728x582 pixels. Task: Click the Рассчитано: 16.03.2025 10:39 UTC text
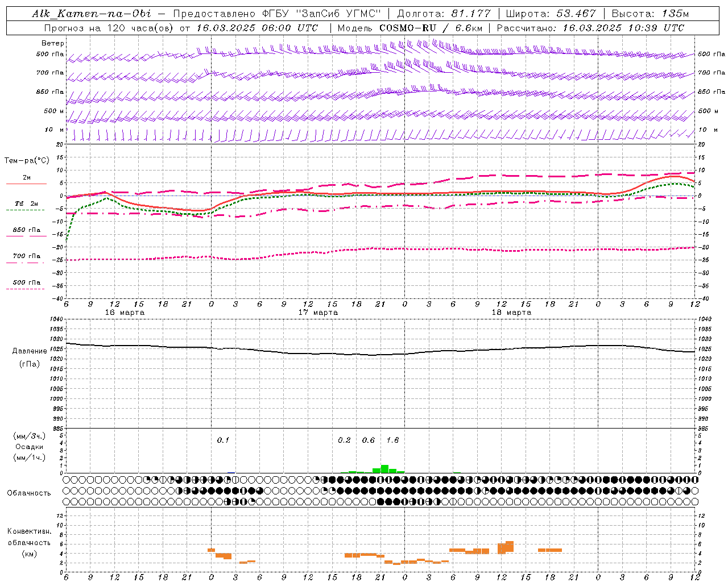590,28
